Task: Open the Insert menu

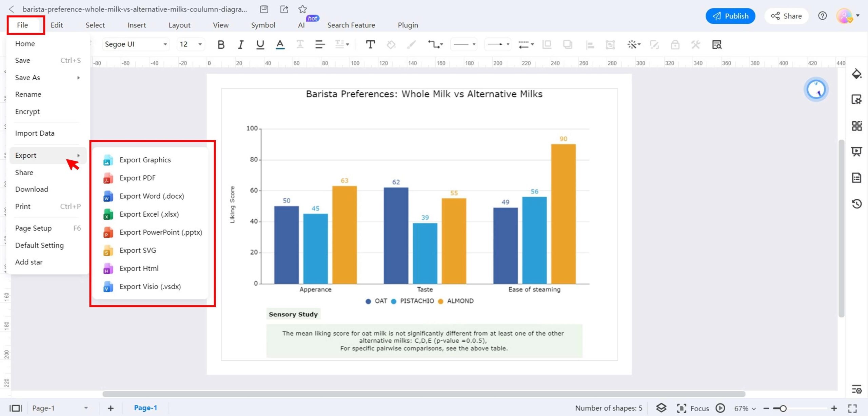Action: click(x=137, y=25)
